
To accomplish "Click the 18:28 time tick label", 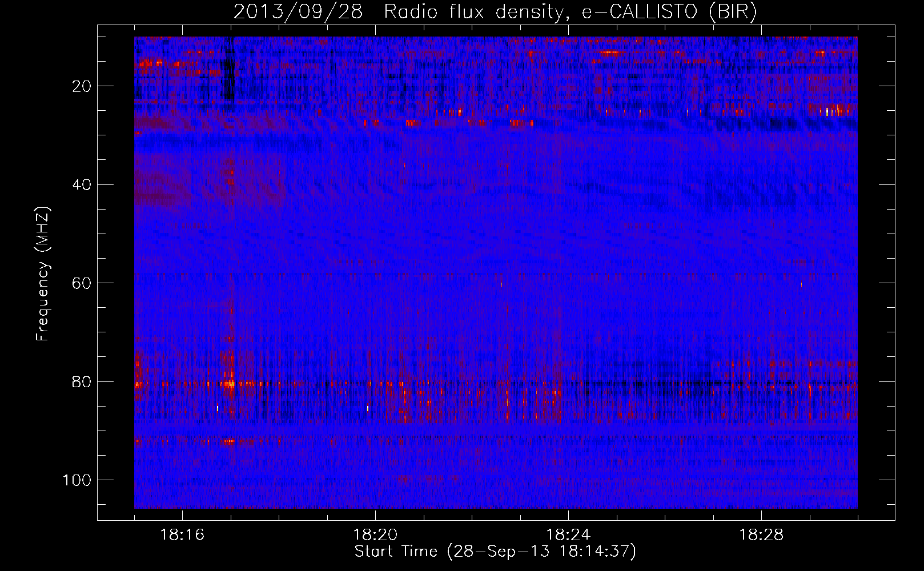I will click(761, 535).
